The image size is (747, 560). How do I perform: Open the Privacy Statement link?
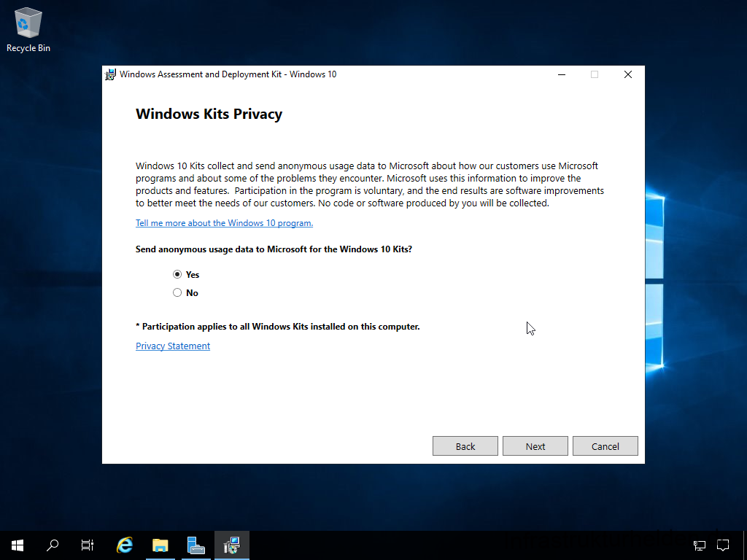click(173, 346)
